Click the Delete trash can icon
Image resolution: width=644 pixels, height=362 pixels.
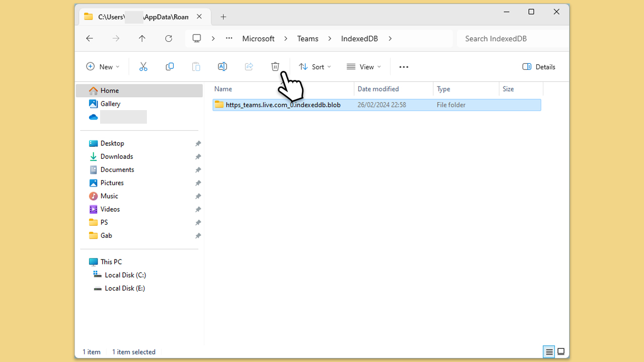(275, 67)
